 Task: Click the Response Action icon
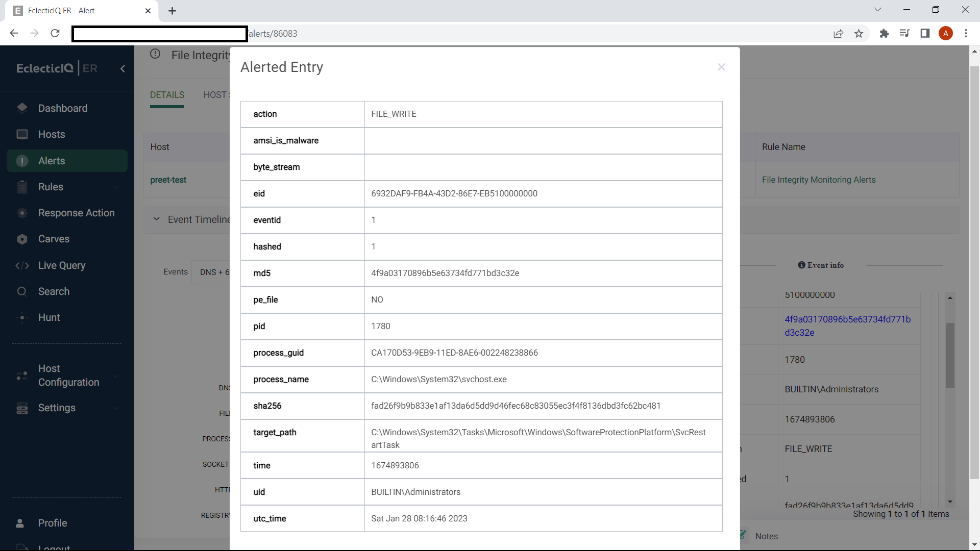pyautogui.click(x=22, y=213)
